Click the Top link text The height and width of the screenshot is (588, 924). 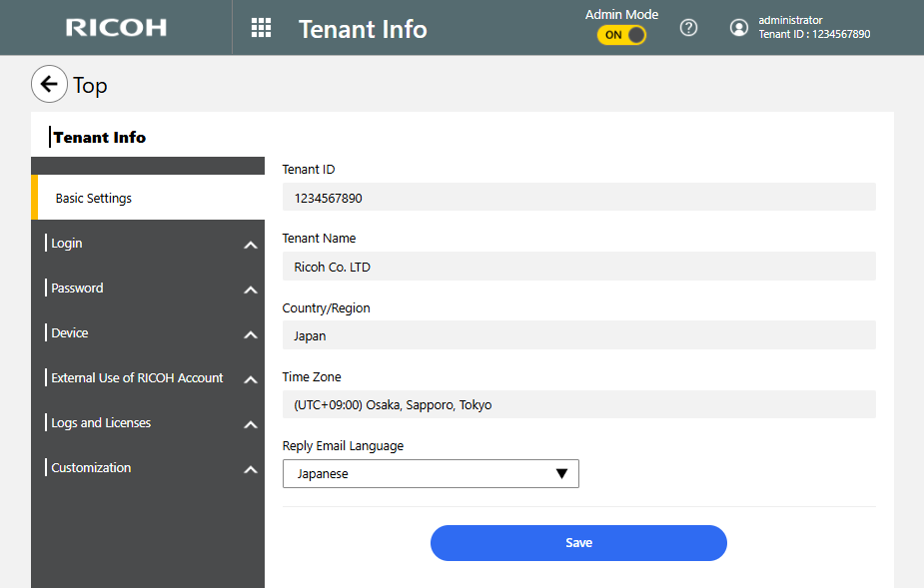point(90,86)
